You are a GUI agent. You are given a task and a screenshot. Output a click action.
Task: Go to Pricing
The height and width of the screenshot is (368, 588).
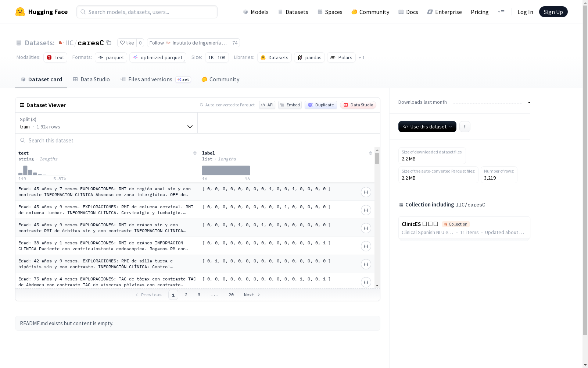480,12
